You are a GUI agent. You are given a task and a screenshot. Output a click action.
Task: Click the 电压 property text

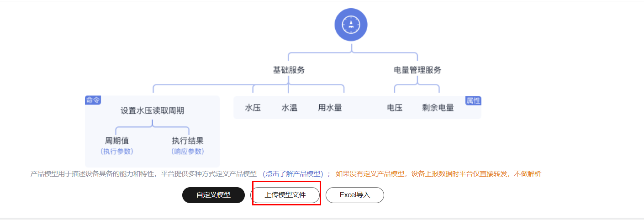click(395, 108)
